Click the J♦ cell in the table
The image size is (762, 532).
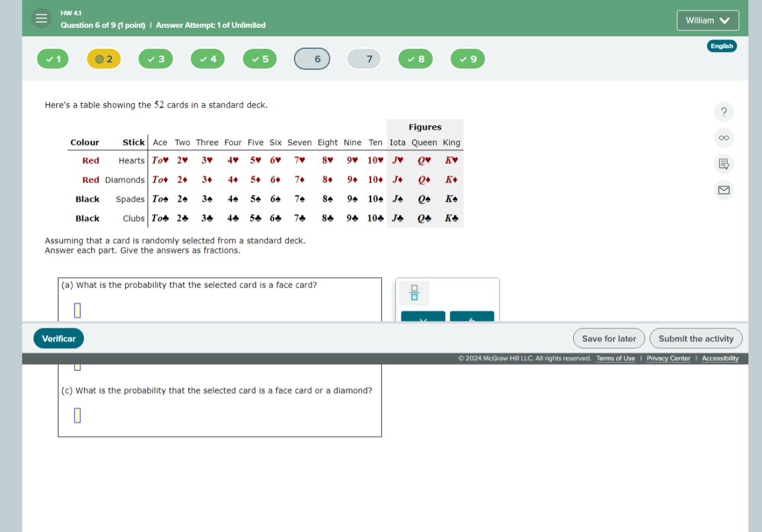[x=398, y=180]
